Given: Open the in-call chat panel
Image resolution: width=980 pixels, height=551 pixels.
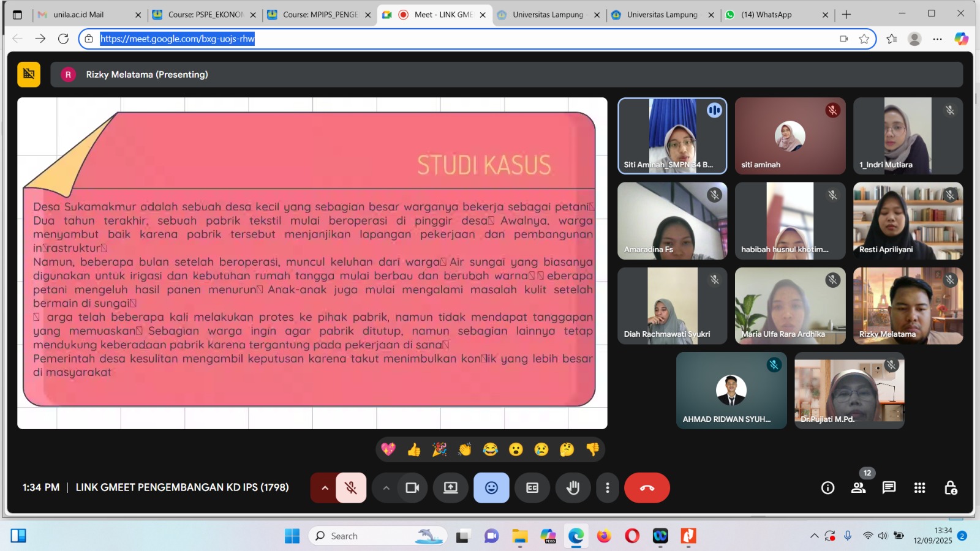Looking at the screenshot, I should [x=889, y=488].
